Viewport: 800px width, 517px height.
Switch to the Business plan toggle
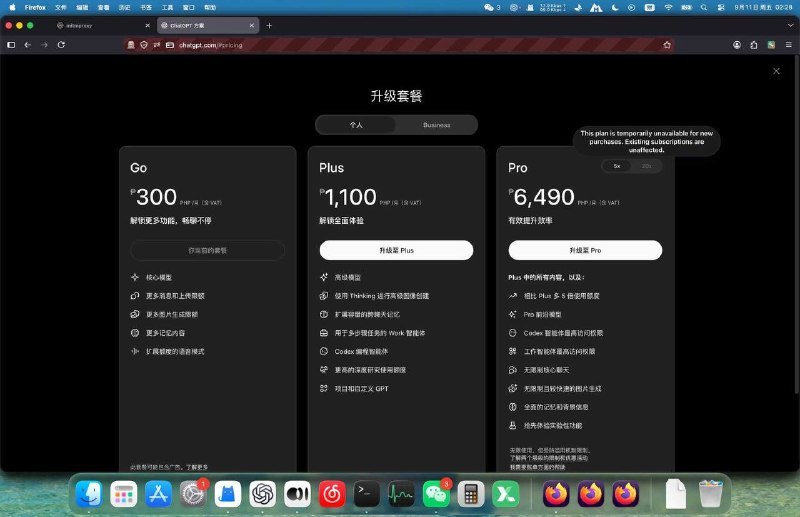pos(436,125)
